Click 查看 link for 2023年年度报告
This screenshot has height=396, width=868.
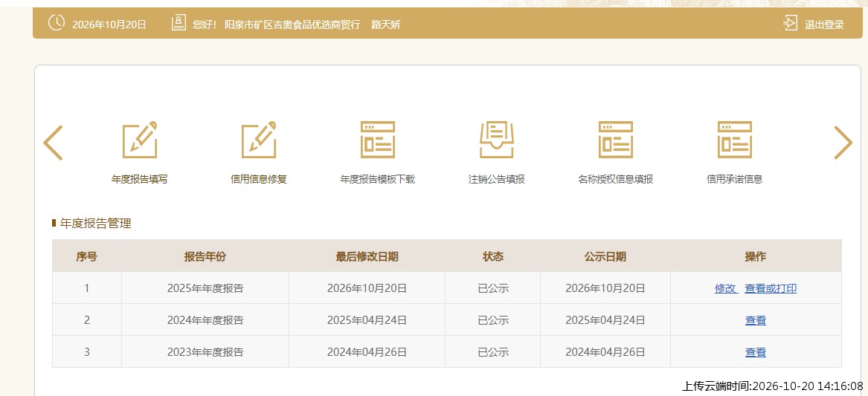pos(756,352)
